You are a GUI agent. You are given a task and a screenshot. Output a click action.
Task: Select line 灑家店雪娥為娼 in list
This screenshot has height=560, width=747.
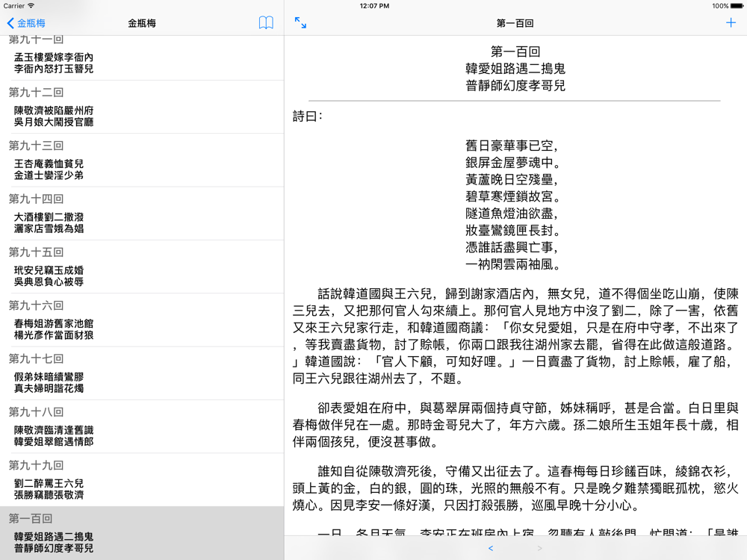point(49,228)
